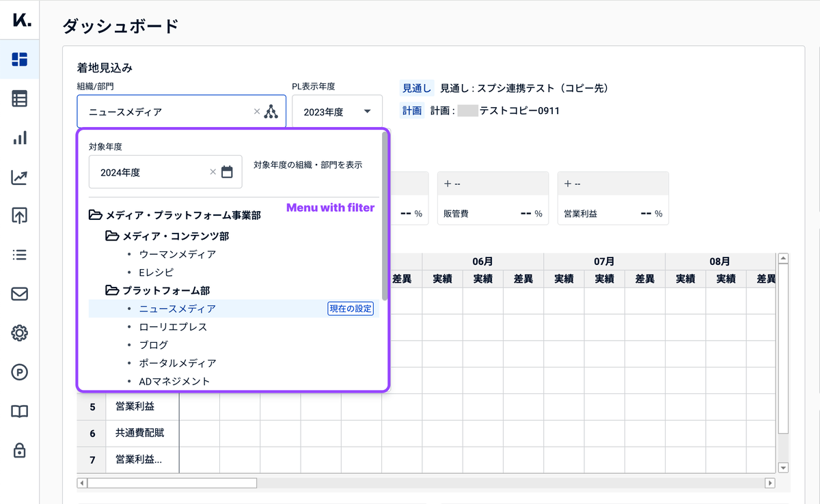820x504 pixels.
Task: Click the K. logo in sidebar
Action: point(21,20)
